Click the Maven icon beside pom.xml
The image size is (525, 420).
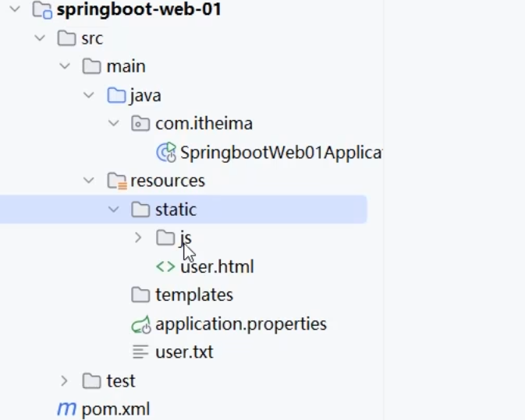66,409
